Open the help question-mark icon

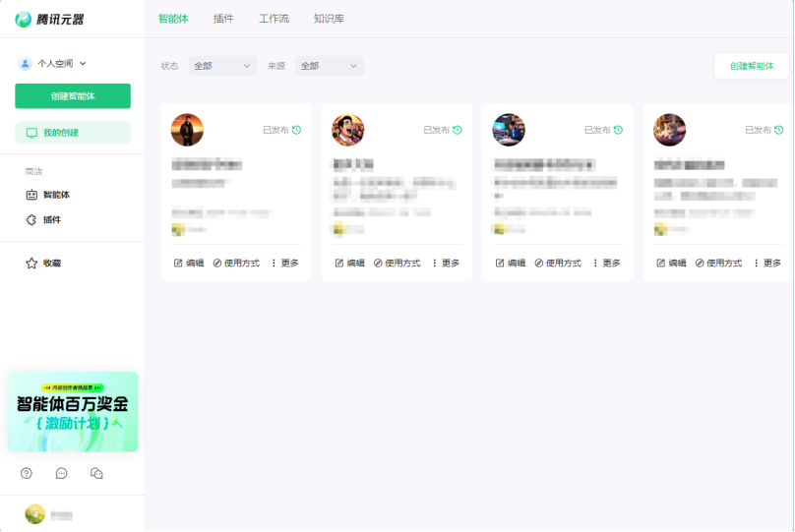coord(27,473)
